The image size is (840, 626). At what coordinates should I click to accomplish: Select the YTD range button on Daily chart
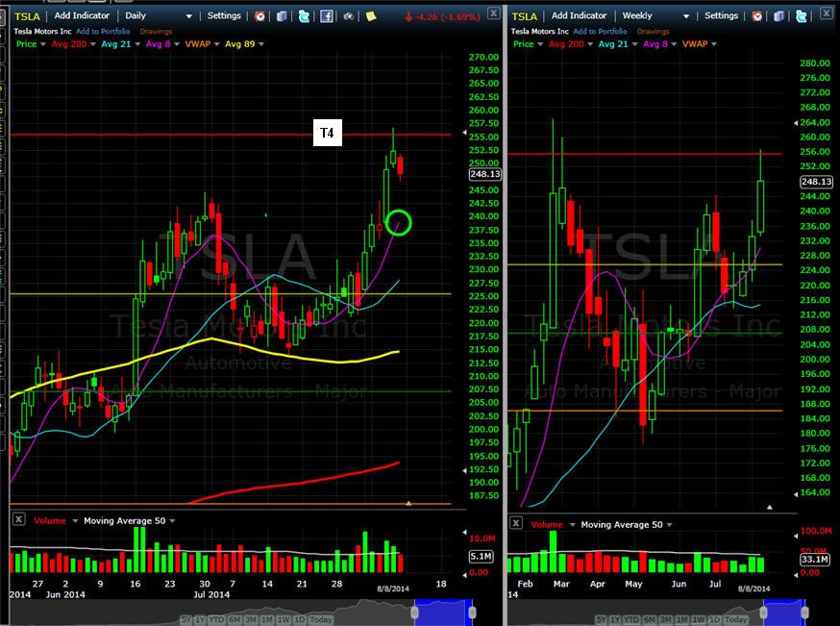tap(216, 619)
